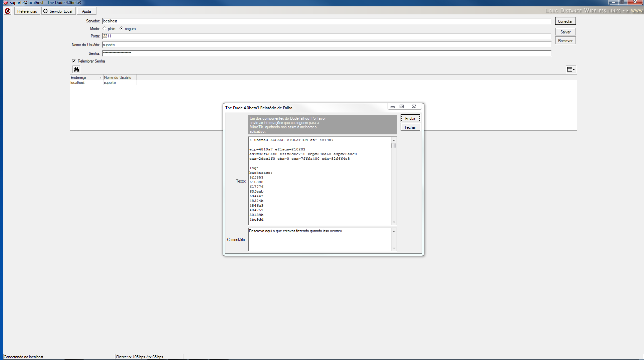Image resolution: width=644 pixels, height=360 pixels.
Task: Click the ACCESS VIOLATION text line
Action: tap(291, 140)
